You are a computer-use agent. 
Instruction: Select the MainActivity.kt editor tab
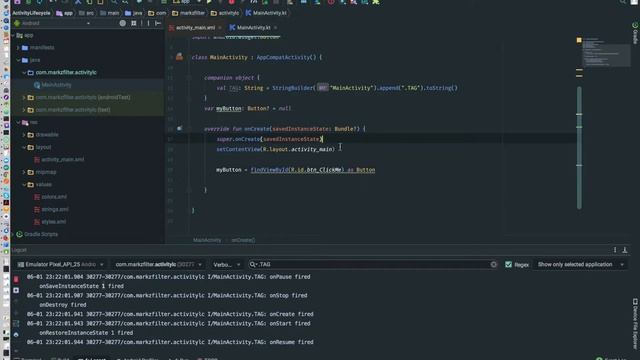coord(253,28)
